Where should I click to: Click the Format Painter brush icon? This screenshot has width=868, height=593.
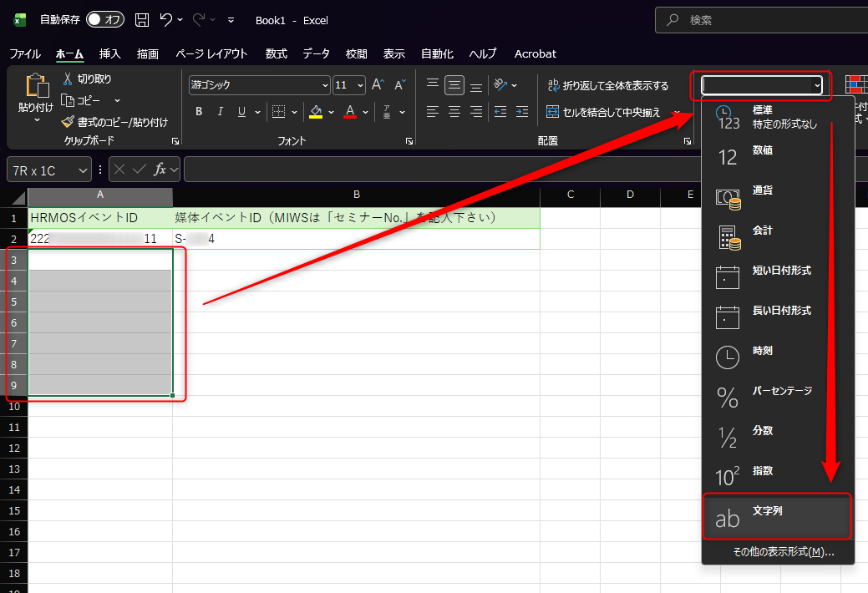[x=68, y=122]
